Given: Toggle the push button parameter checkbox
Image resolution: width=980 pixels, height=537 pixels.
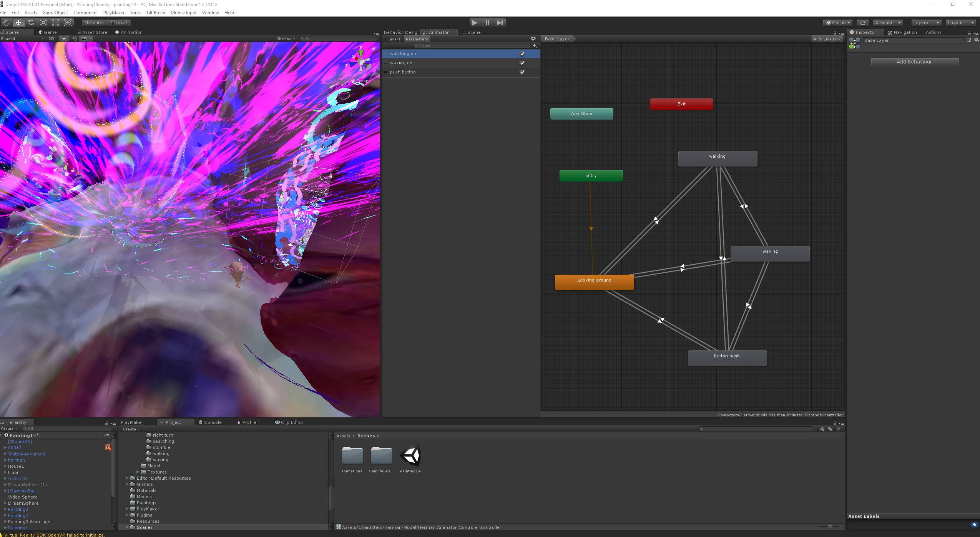Looking at the screenshot, I should click(522, 72).
